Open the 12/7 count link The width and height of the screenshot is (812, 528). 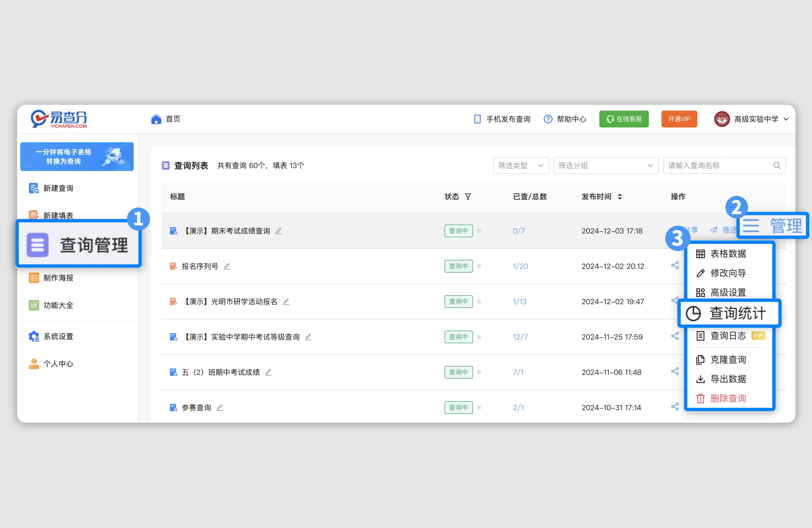click(x=520, y=337)
